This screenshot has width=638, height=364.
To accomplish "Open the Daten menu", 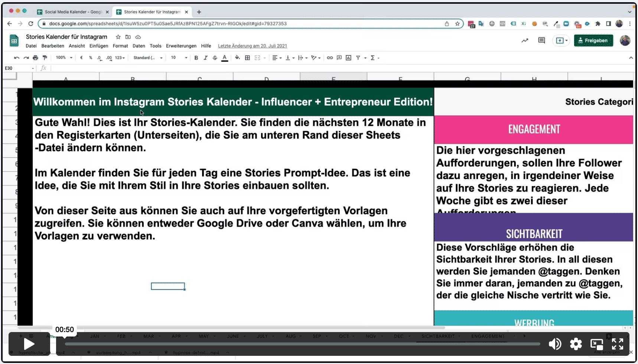I will pos(139,46).
